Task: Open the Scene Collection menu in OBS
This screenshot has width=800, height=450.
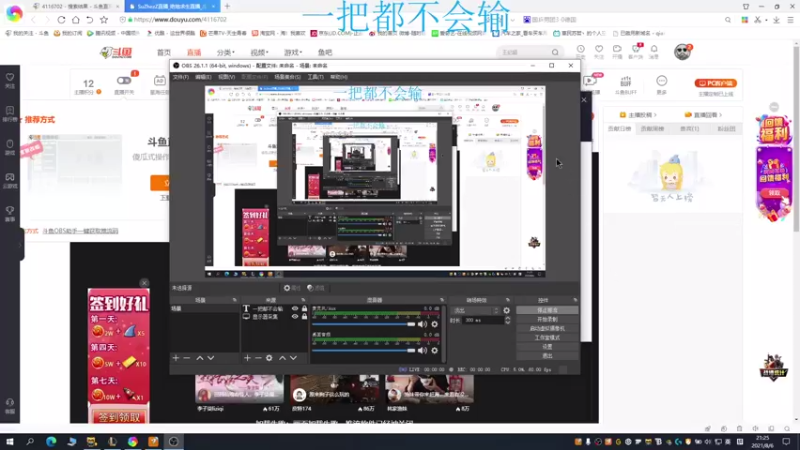Action: click(287, 77)
